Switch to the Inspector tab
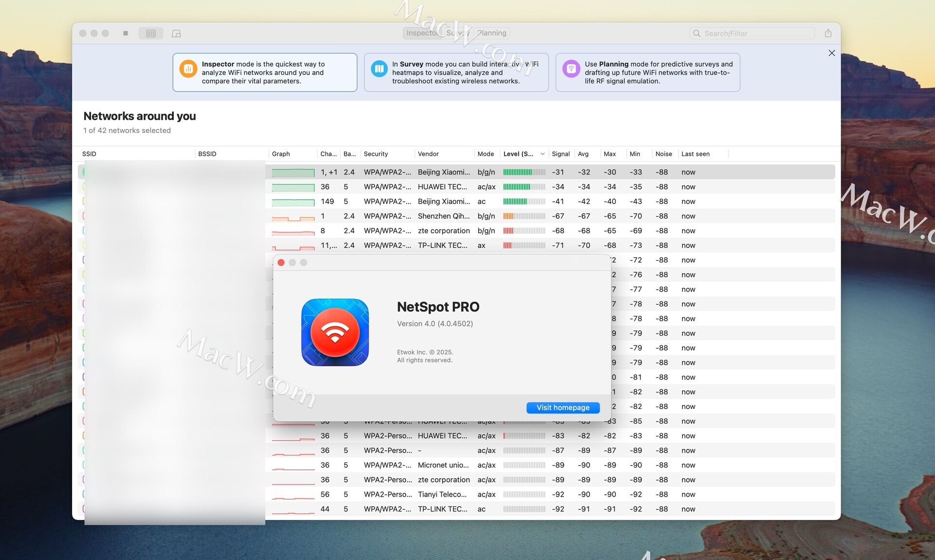The width and height of the screenshot is (935, 560). [423, 33]
